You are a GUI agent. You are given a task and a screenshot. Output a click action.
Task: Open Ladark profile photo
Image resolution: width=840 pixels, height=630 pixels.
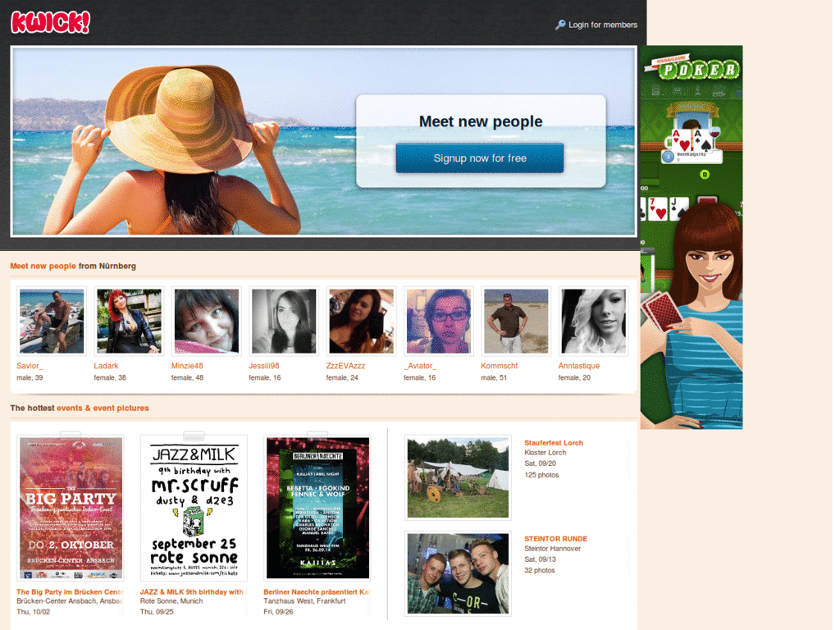point(129,321)
